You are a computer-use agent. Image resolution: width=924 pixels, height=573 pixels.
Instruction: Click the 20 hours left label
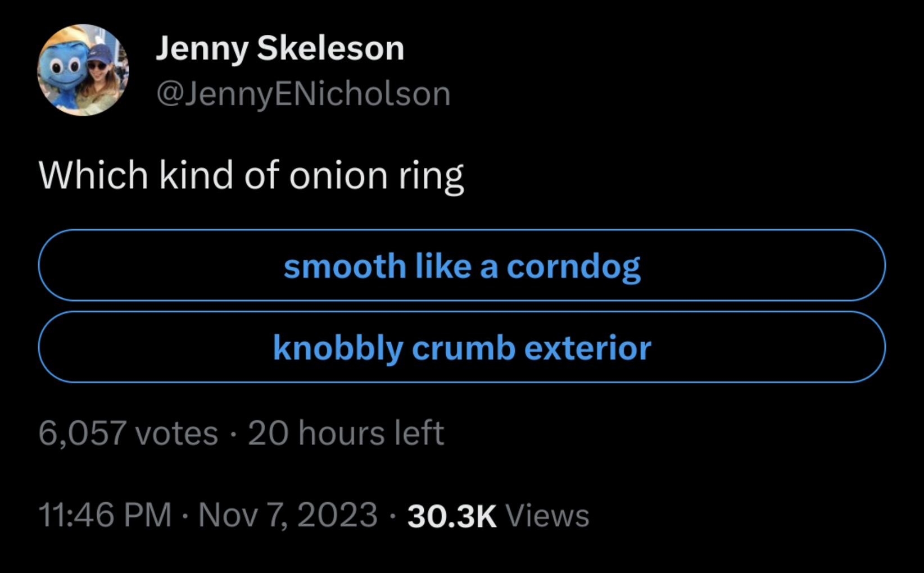coord(346,433)
